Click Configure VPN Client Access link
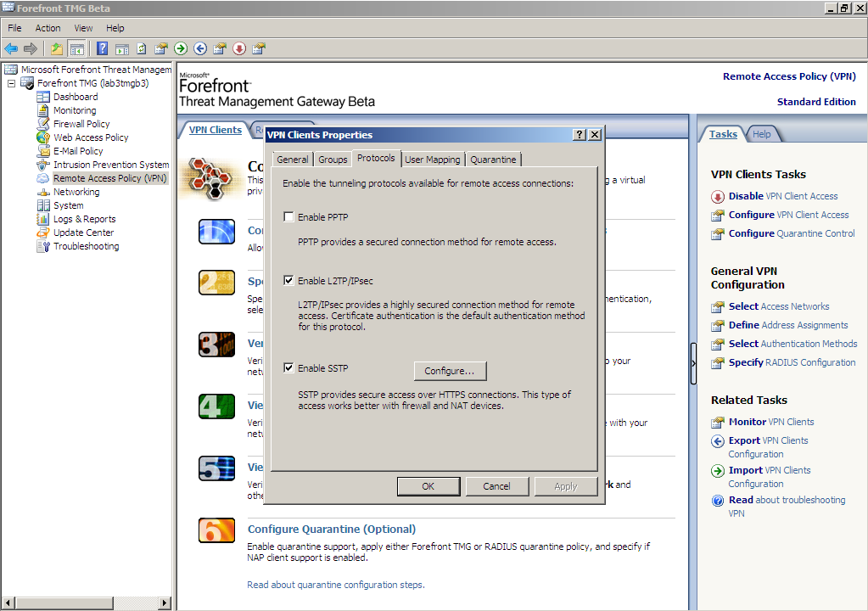Viewport: 868px width, 611px height. click(789, 215)
